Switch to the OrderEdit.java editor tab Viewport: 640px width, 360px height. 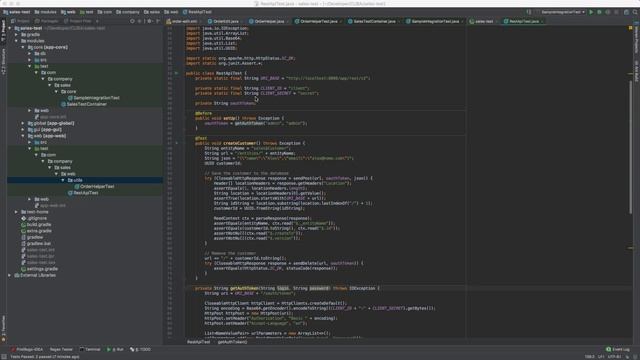[x=224, y=21]
